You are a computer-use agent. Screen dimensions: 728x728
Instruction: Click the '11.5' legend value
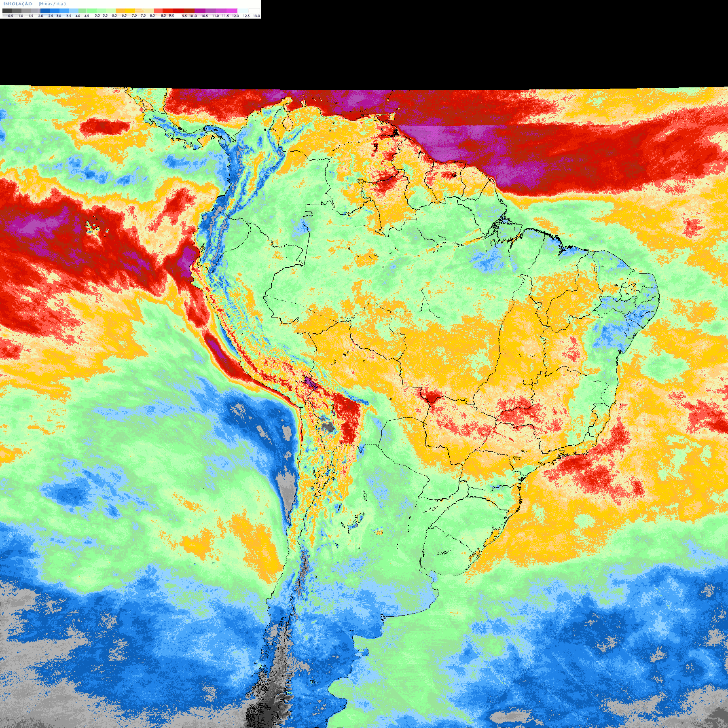[x=225, y=16]
